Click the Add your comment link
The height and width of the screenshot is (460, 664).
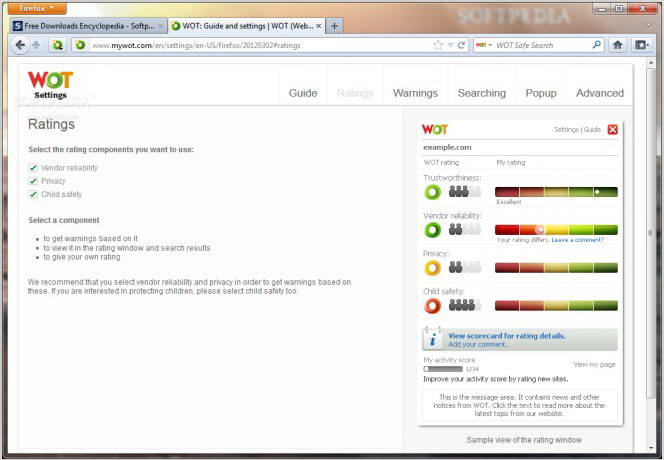pyautogui.click(x=477, y=344)
